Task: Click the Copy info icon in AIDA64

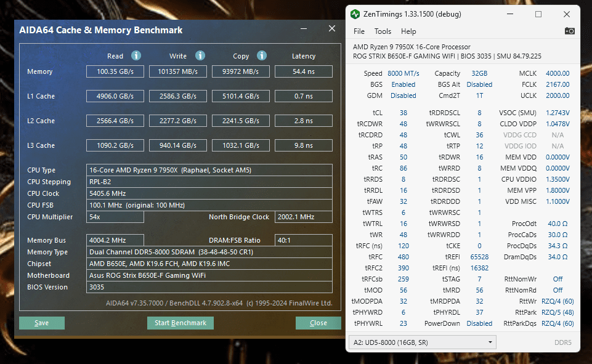Action: pyautogui.click(x=262, y=56)
